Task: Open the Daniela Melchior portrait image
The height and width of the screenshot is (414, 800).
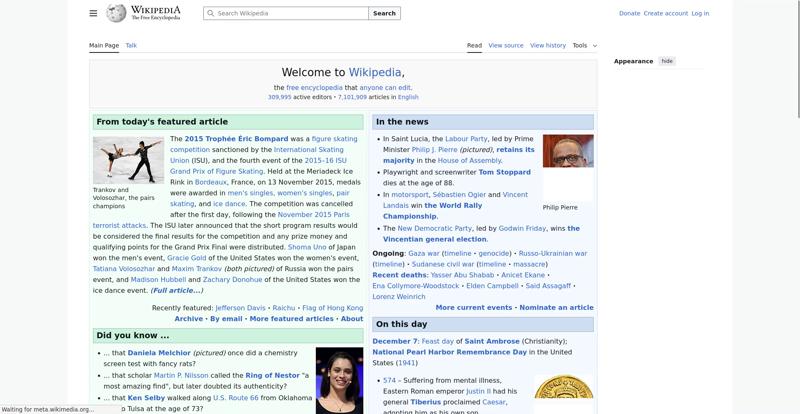Action: tap(339, 380)
